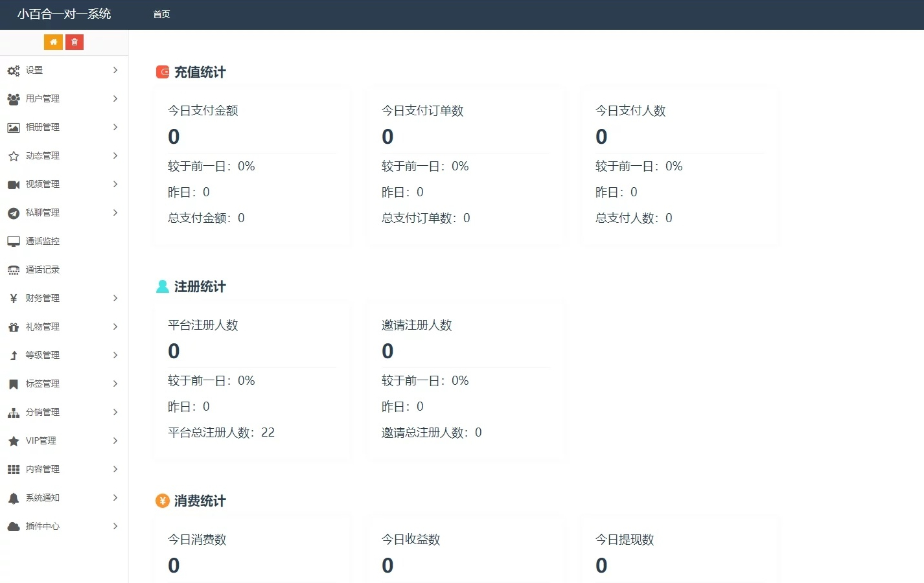924x583 pixels.
Task: Expand the 分销管理 submenu arrow
Action: pos(115,412)
